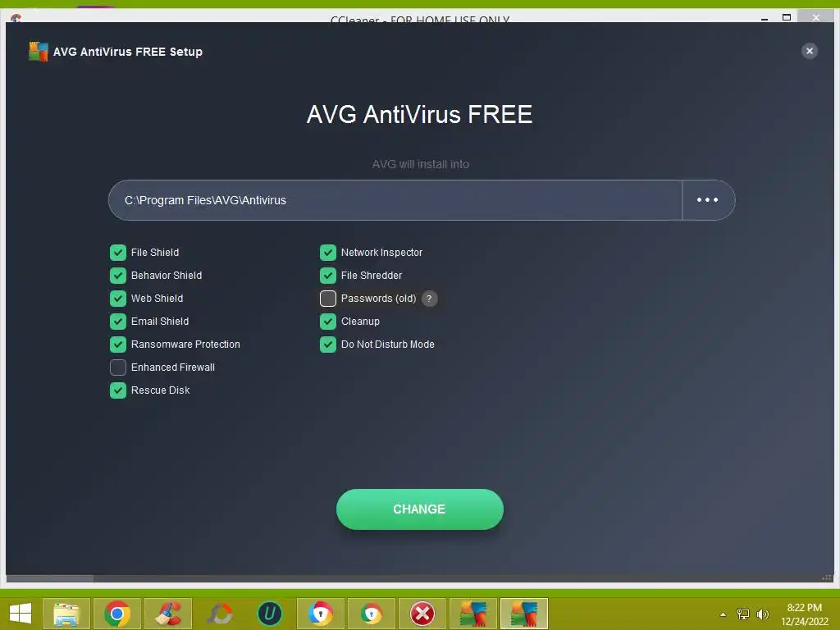Launch Google Chrome from the taskbar
The image size is (840, 630).
click(116, 614)
